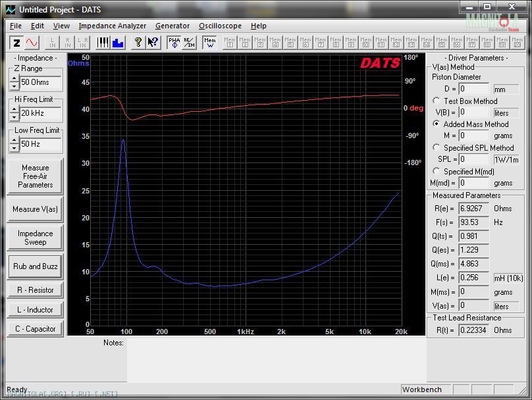Click the R - Resistor button
The width and height of the screenshot is (532, 400).
pyautogui.click(x=36, y=290)
